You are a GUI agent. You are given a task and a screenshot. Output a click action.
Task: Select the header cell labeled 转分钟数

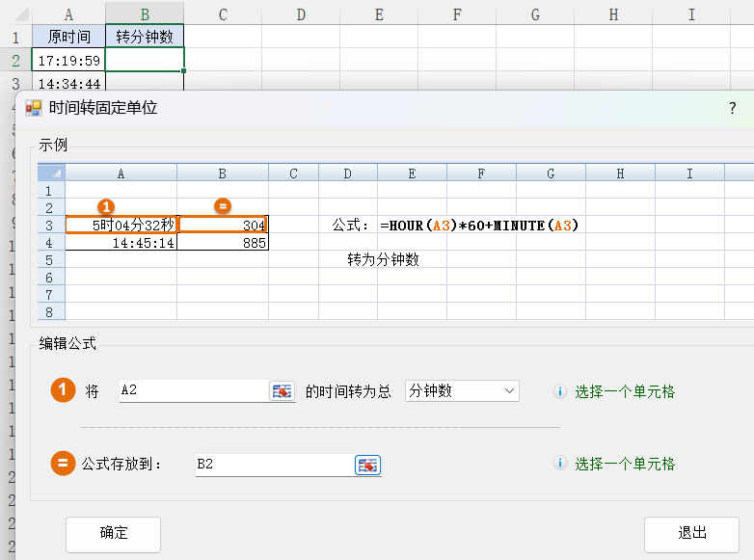click(145, 37)
